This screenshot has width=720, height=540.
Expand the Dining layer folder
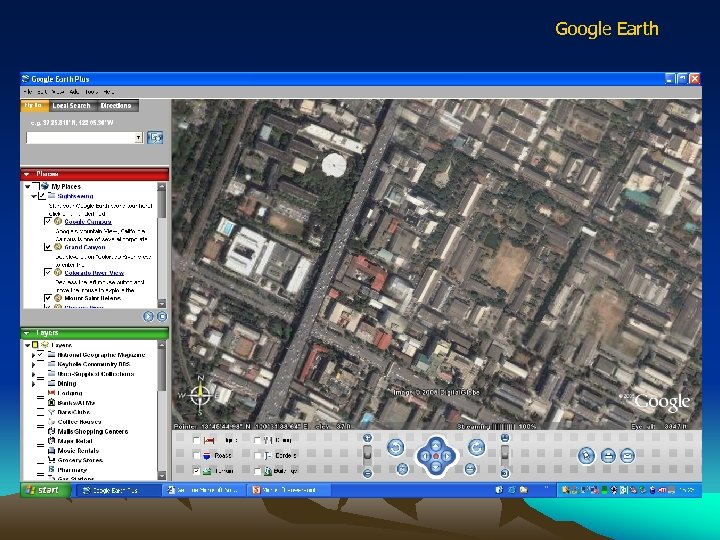33,384
